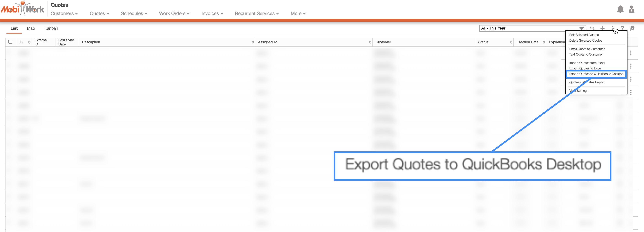Click the notifications bell icon
The image size is (644, 232).
coord(620,10)
